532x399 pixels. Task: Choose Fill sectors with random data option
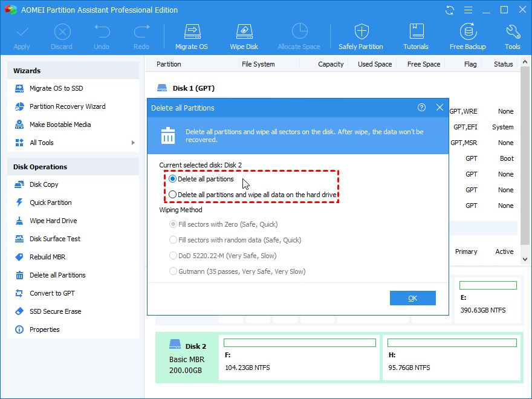coord(173,240)
